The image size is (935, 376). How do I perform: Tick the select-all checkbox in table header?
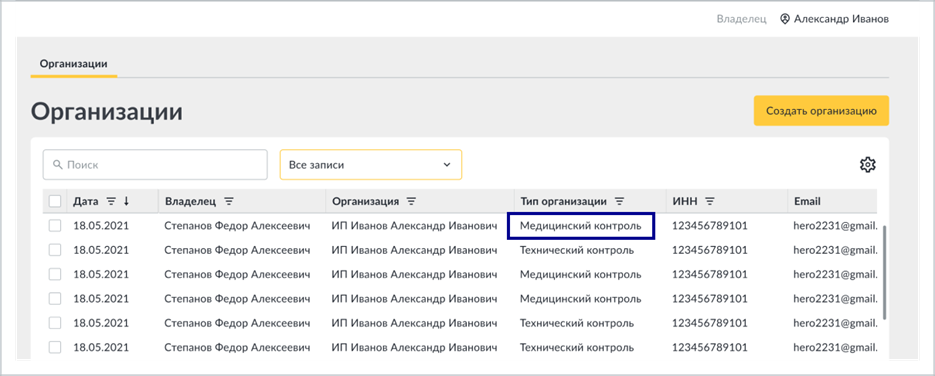pyautogui.click(x=55, y=201)
